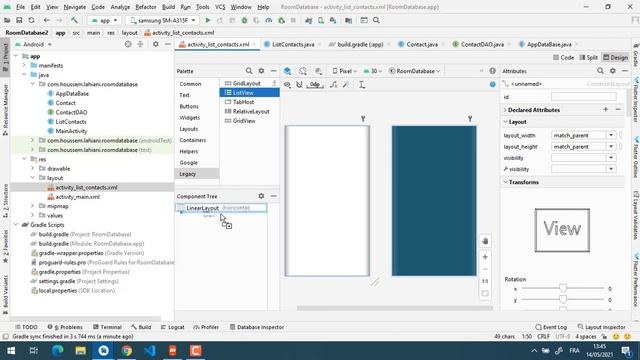Image resolution: width=640 pixels, height=360 pixels.
Task: Click the Palette search icon
Action: click(x=249, y=71)
